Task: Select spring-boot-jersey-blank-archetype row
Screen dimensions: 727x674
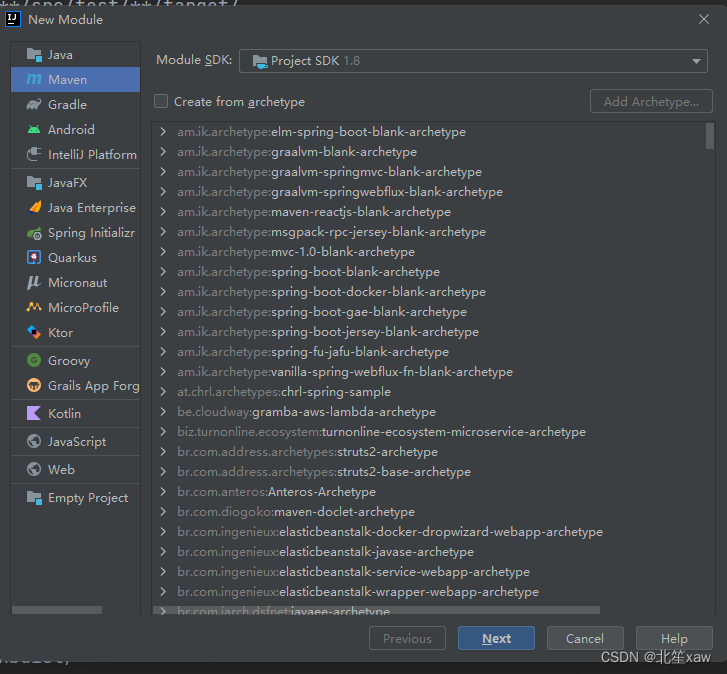Action: (x=433, y=331)
